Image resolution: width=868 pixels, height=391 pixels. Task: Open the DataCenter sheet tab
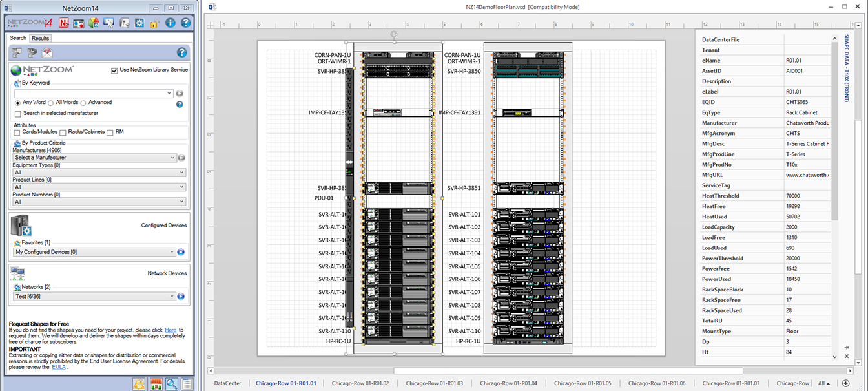click(227, 383)
